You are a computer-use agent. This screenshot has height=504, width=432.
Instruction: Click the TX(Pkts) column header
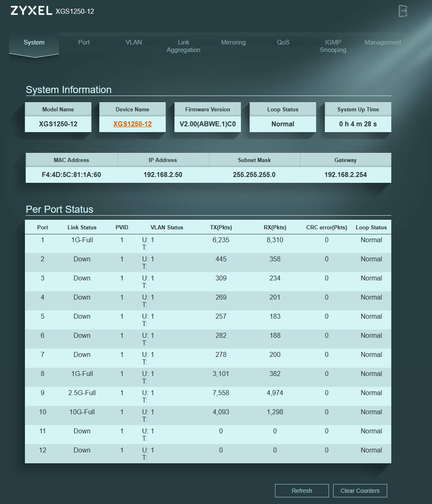(221, 227)
